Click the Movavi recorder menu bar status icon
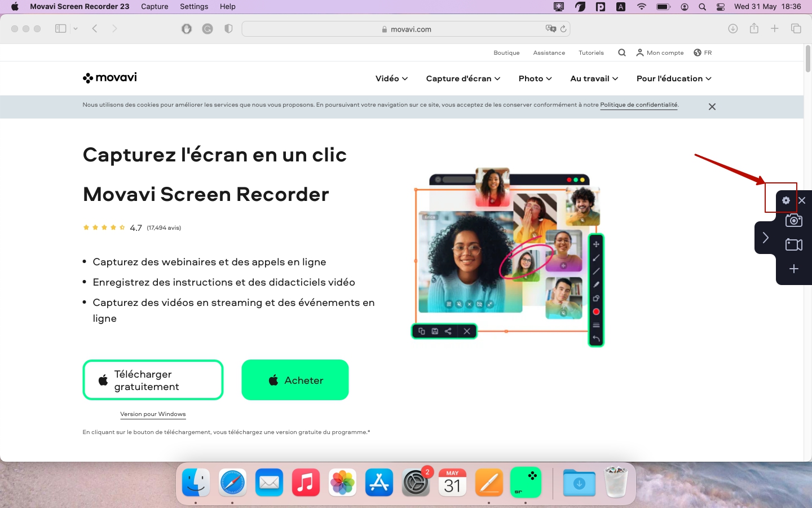812x508 pixels. click(x=558, y=7)
